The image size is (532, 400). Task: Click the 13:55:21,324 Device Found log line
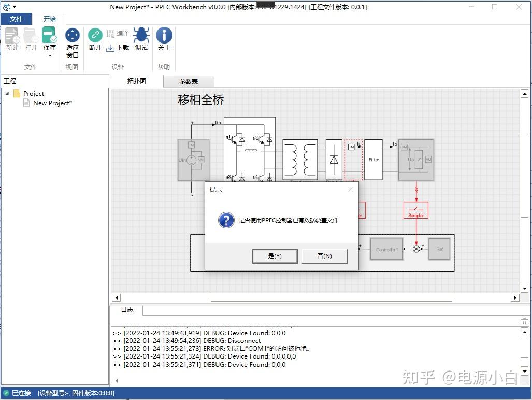point(204,356)
